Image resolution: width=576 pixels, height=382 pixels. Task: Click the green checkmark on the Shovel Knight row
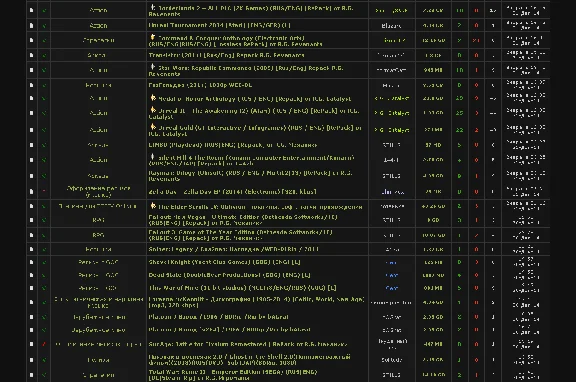(x=44, y=262)
